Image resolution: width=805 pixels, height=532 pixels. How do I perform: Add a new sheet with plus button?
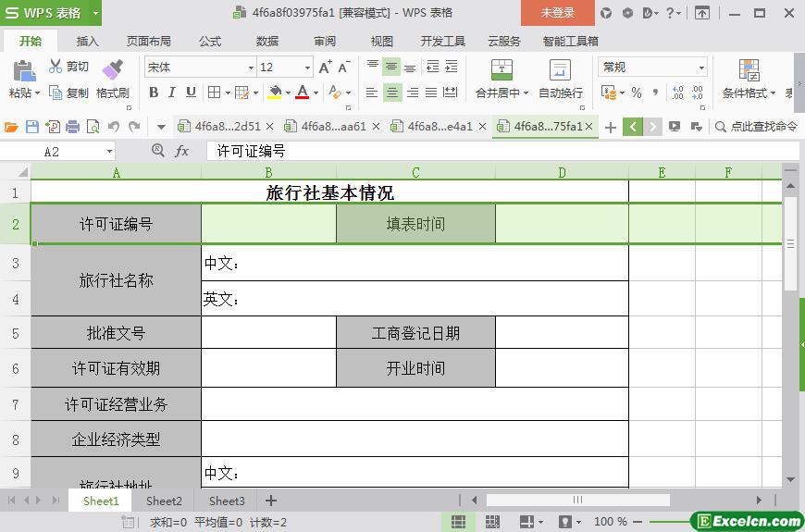(271, 501)
